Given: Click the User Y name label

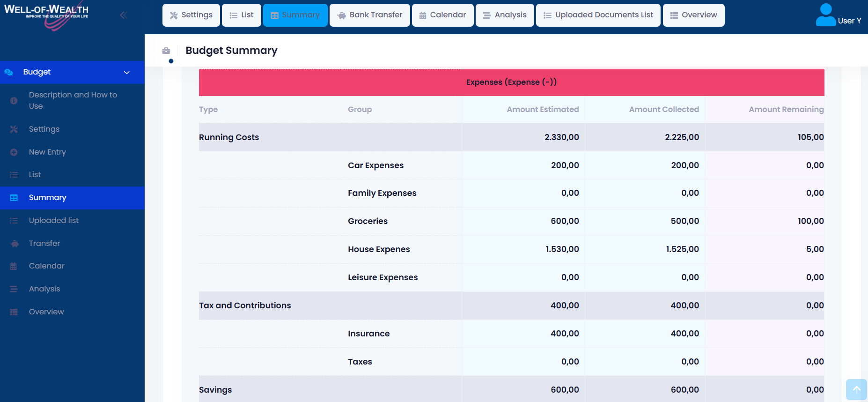Looking at the screenshot, I should [849, 21].
